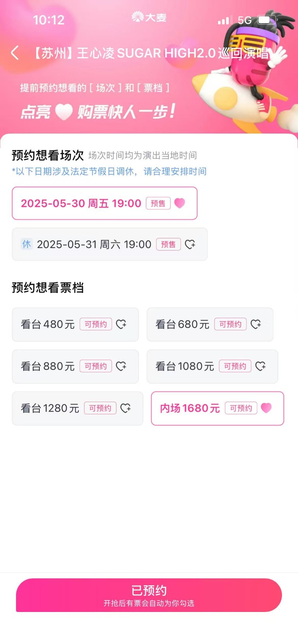
Task: Tap heart-plus icon on 05-31 session
Action: [x=190, y=244]
